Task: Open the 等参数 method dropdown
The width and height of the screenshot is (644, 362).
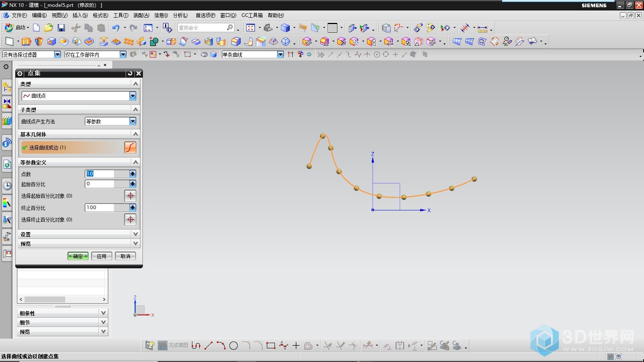Action: 133,121
